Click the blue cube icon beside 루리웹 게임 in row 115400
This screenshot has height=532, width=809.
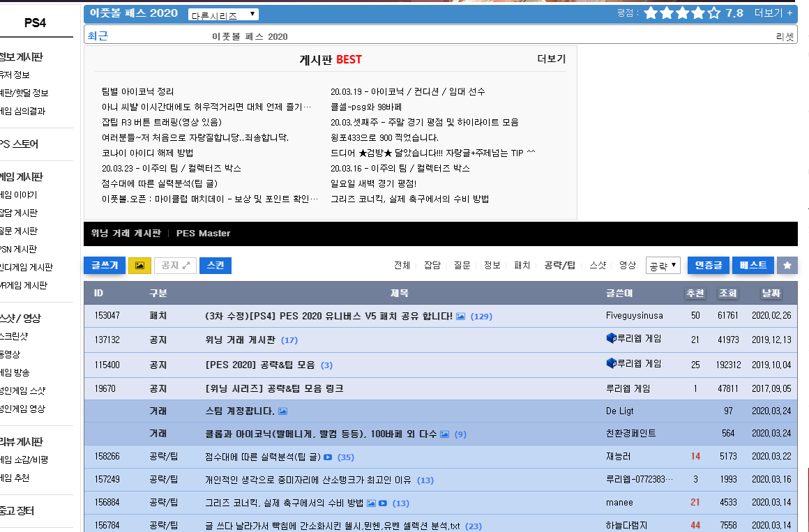tap(612, 363)
